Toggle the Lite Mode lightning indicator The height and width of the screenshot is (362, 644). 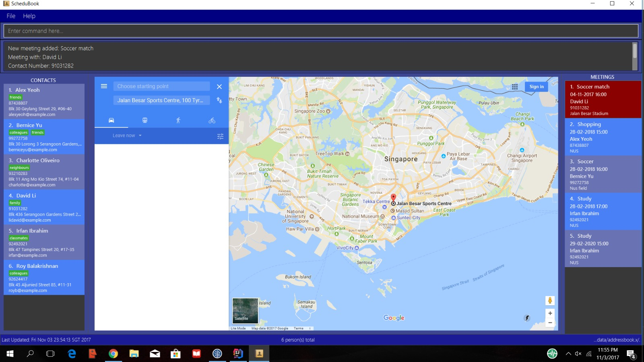pyautogui.click(x=527, y=318)
